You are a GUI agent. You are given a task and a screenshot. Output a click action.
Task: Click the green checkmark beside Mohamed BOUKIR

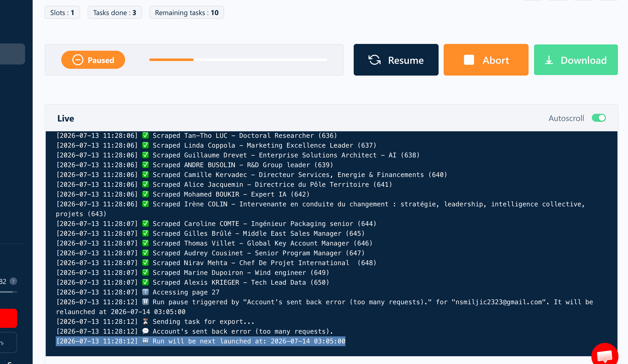point(145,194)
